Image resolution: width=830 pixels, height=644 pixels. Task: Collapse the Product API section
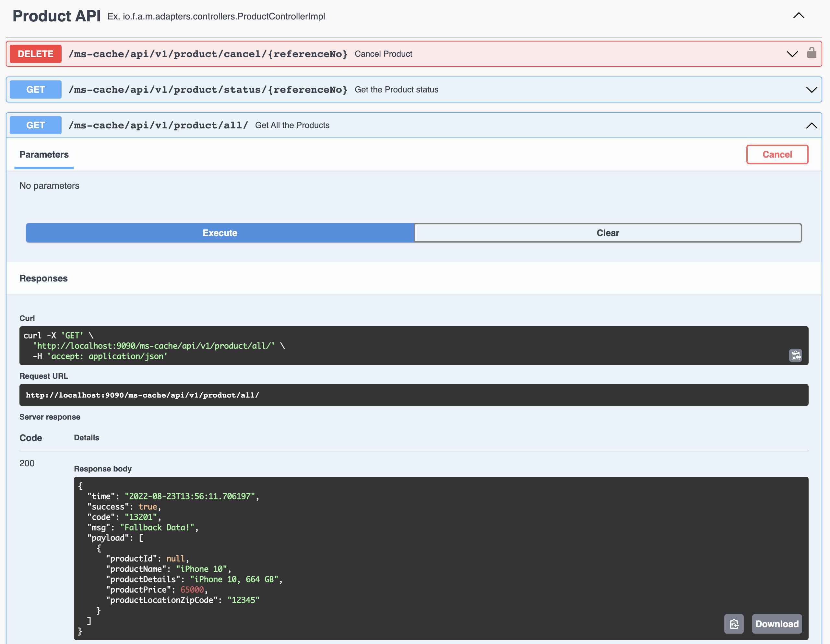[x=799, y=16]
